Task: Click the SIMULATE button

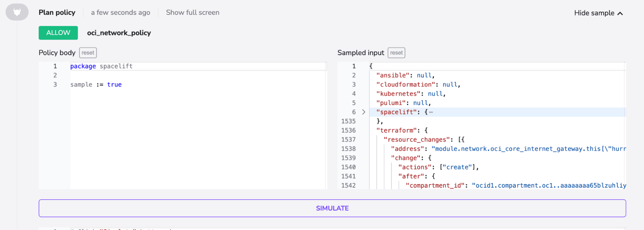Action: pos(332,208)
